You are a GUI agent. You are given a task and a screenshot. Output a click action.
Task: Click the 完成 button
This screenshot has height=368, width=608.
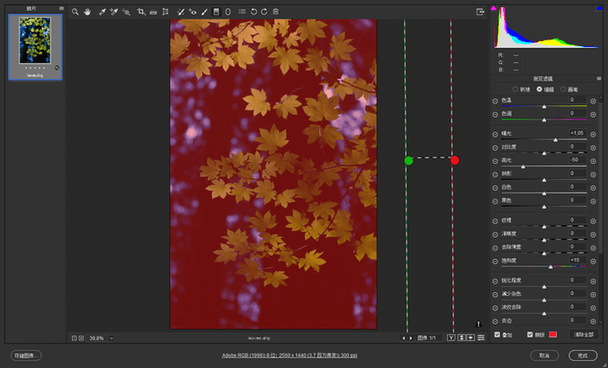tap(583, 355)
